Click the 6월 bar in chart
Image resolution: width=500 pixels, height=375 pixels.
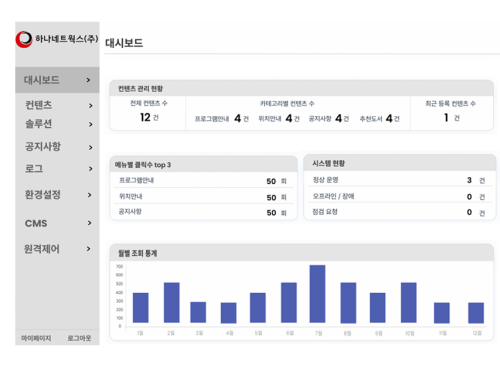pyautogui.click(x=289, y=303)
